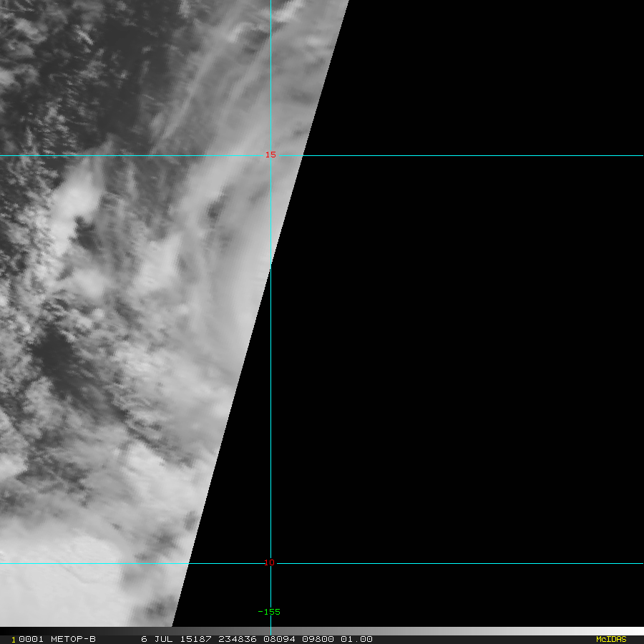This screenshot has height=644, width=644.
Task: Click the 6 JUL date text
Action: tap(154, 639)
